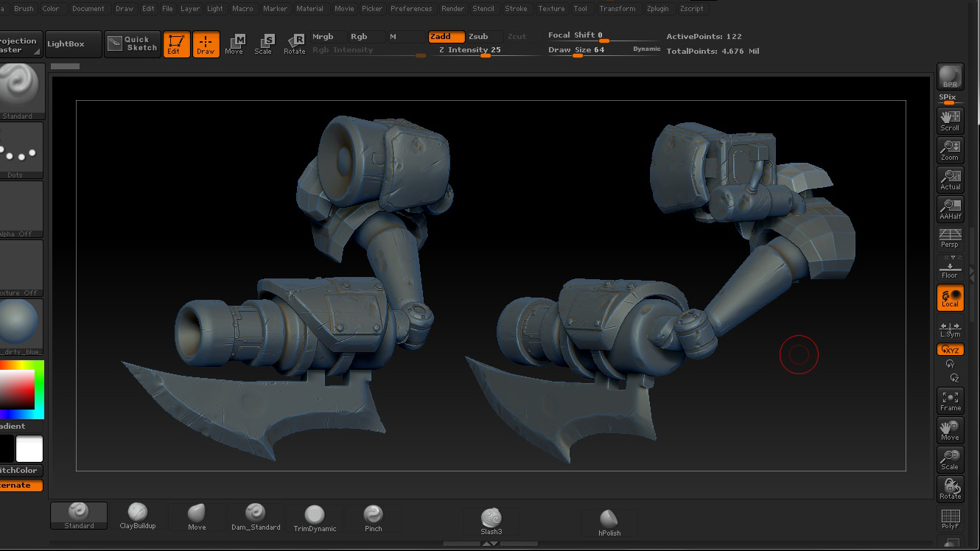Open the dirty blue material selector

point(21,327)
